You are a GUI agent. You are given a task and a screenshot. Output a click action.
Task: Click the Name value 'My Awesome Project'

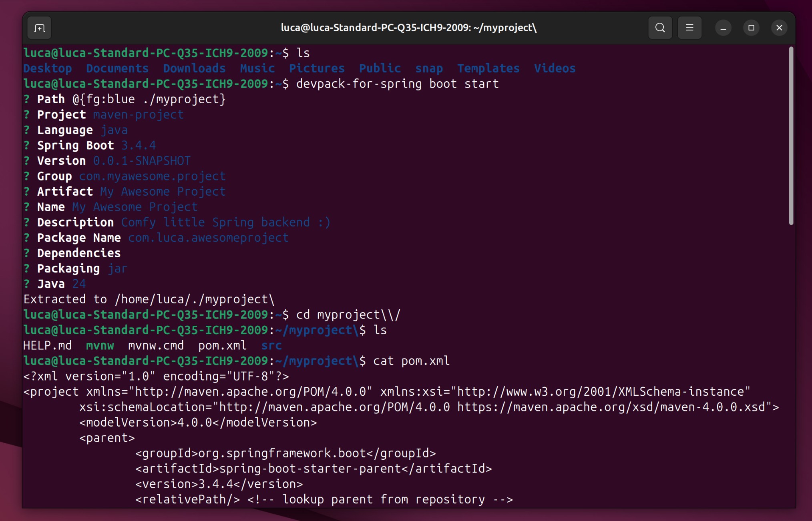135,207
